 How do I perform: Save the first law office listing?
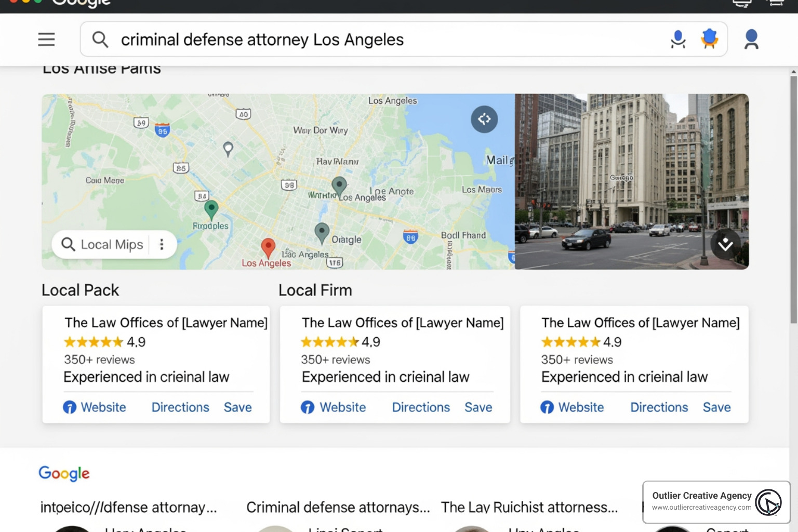pyautogui.click(x=238, y=407)
